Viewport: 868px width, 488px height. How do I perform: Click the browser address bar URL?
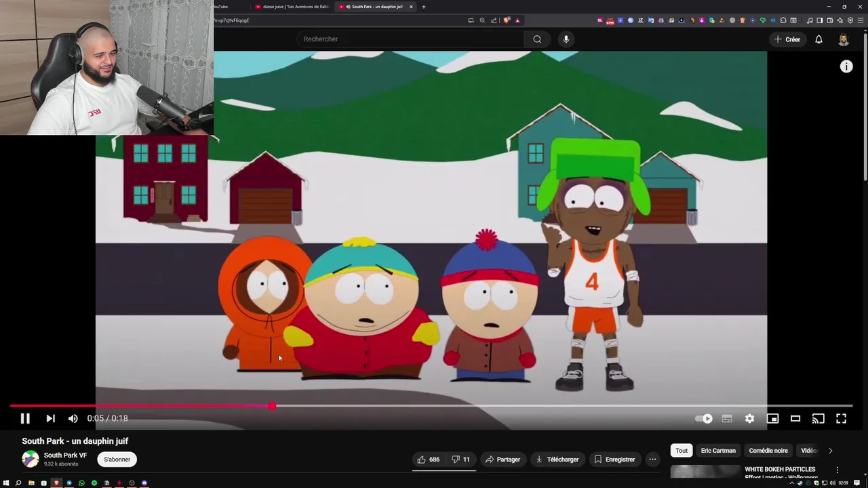(232, 20)
